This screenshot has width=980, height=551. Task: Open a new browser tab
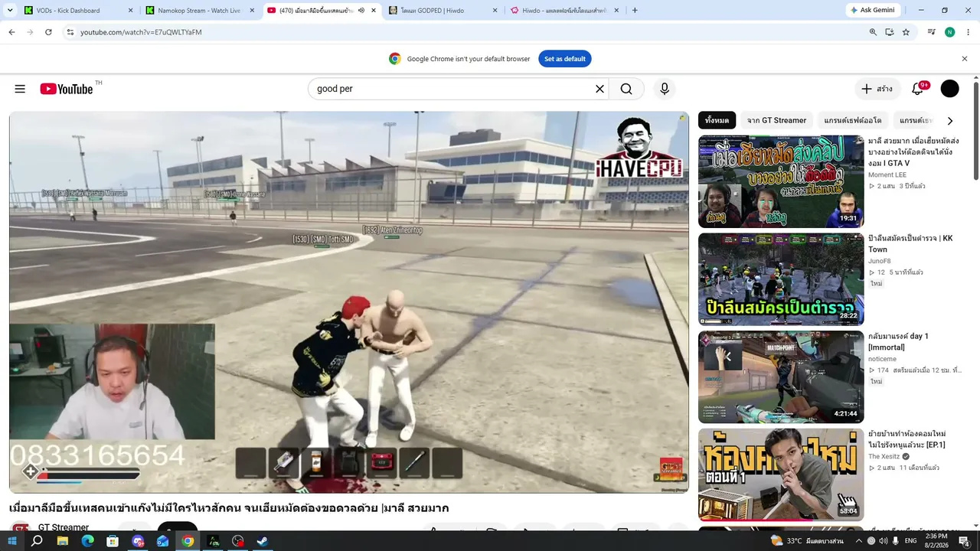coord(635,11)
